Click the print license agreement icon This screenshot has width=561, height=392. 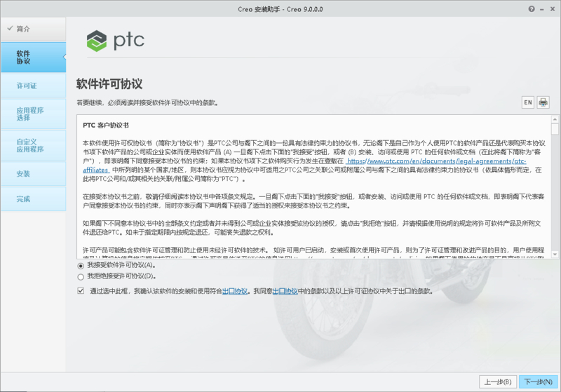coord(543,102)
